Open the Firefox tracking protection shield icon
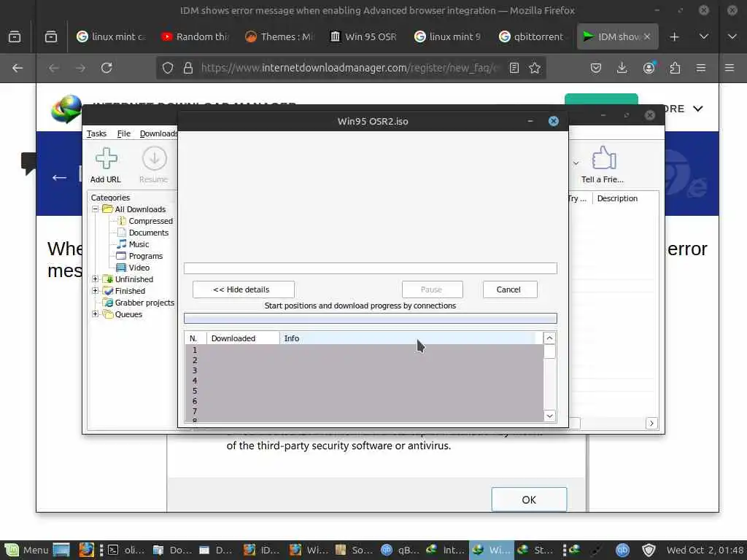Screen dimensions: 747x560 click(168, 68)
